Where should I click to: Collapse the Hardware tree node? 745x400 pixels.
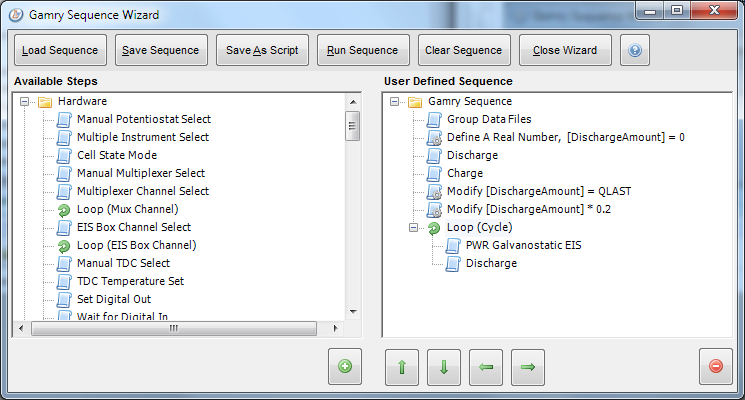pos(24,102)
